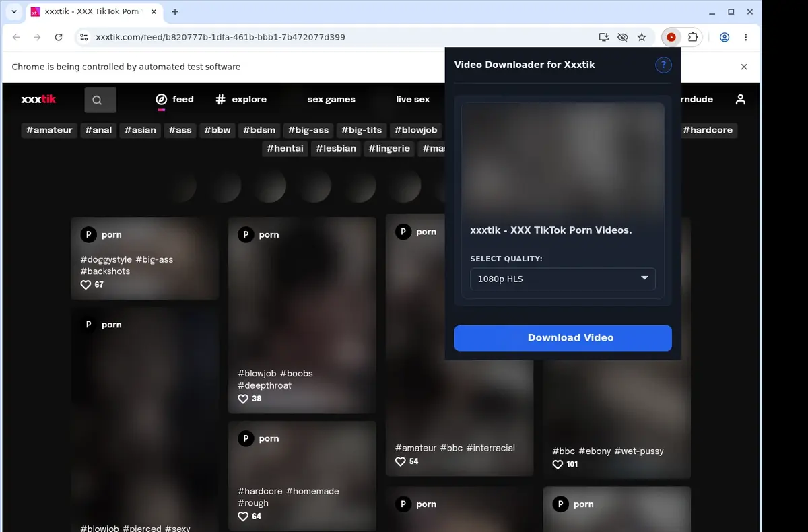
Task: Open the tab search chevron dropdown
Action: (x=14, y=12)
